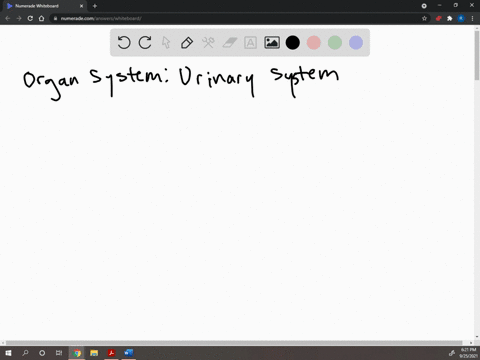Open File Explorer from the taskbar
480x360 pixels.
(x=94, y=353)
